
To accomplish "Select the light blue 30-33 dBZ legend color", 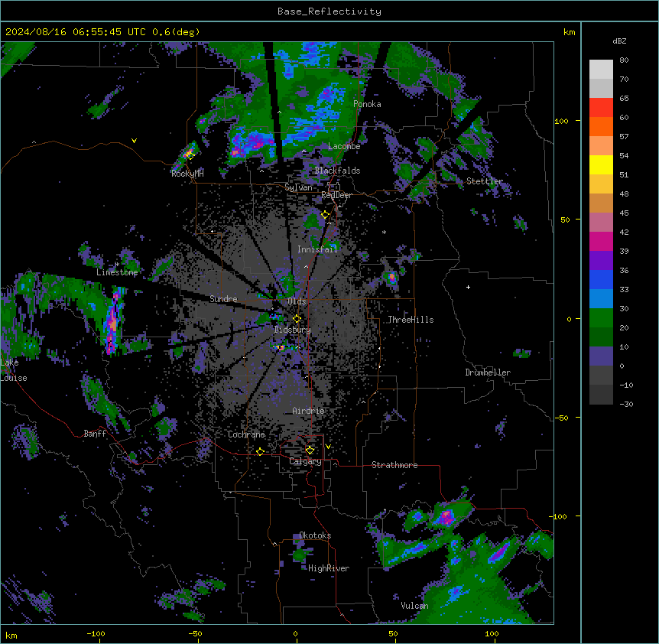I will [x=601, y=299].
